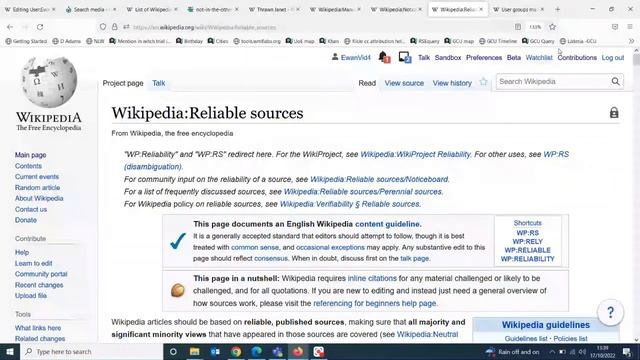Open Wikipedia:Reliable sources/Noticeboard link
Image resolution: width=640 pixels, height=360 pixels.
tap(379, 179)
